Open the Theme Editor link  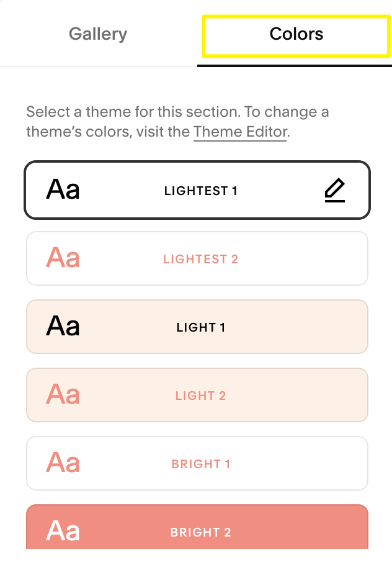(x=240, y=132)
